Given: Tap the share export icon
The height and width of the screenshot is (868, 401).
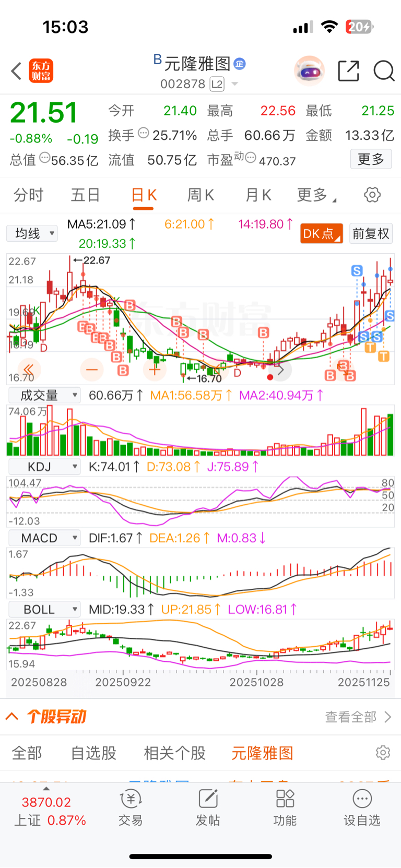Looking at the screenshot, I should click(x=348, y=70).
